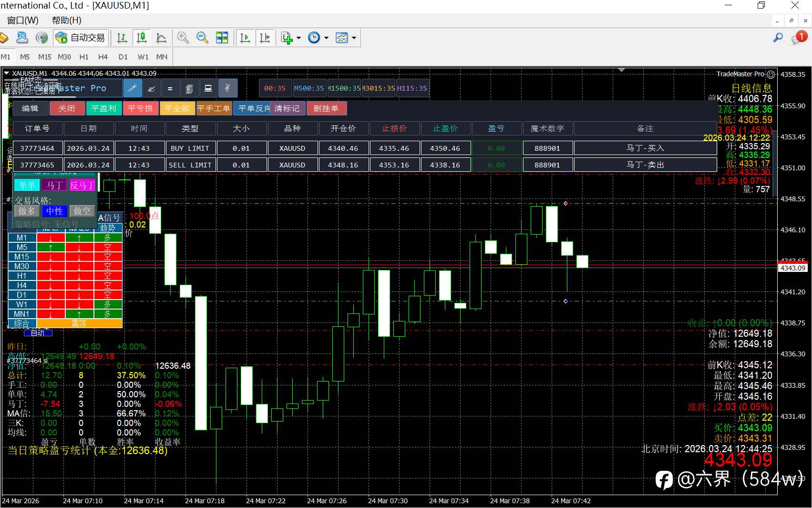Switch chart to line chart mode

click(161, 38)
